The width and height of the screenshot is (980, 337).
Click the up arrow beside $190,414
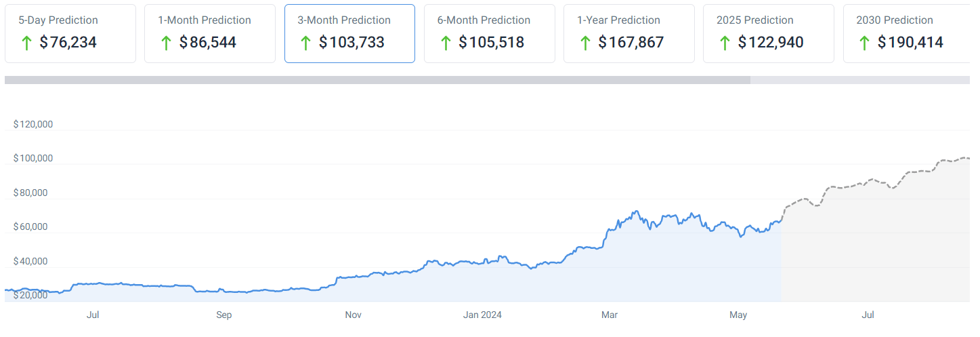pos(864,43)
